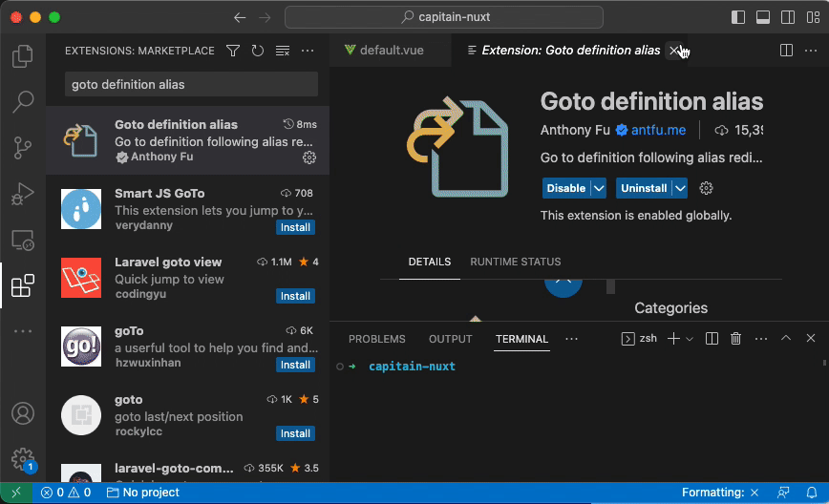This screenshot has width=829, height=504.
Task: Split the terminal pane
Action: point(712,339)
